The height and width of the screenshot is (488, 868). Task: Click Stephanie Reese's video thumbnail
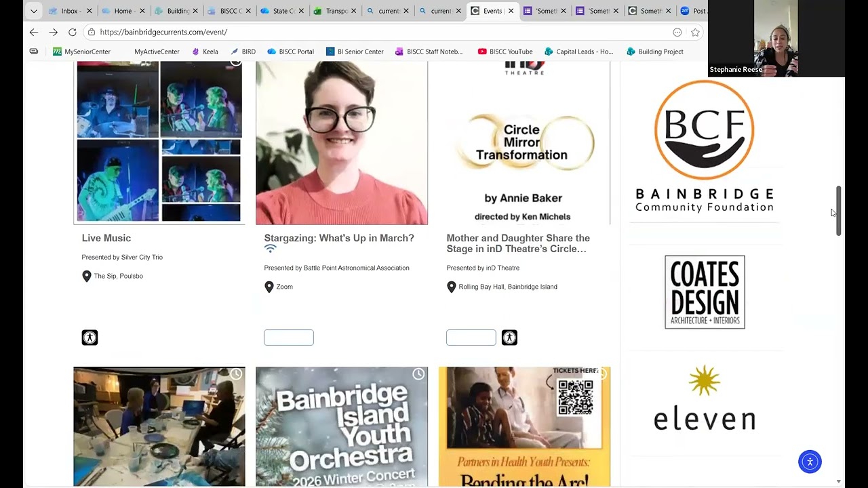776,38
